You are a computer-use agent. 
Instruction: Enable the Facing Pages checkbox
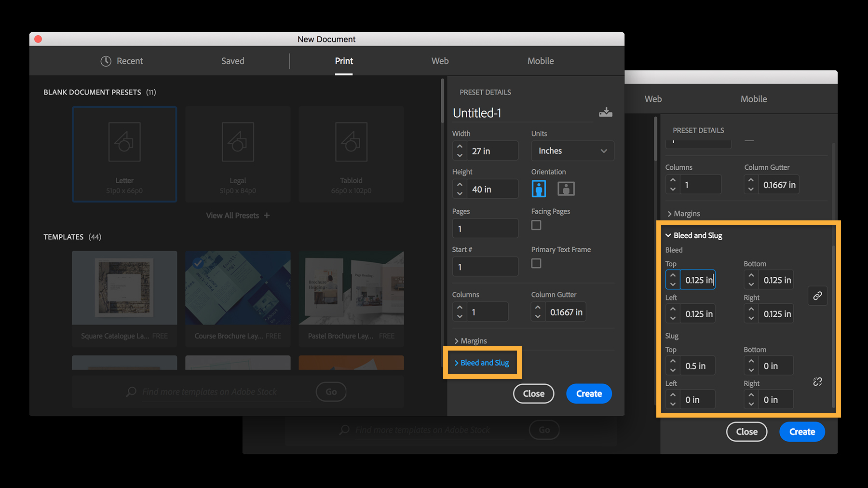click(536, 225)
